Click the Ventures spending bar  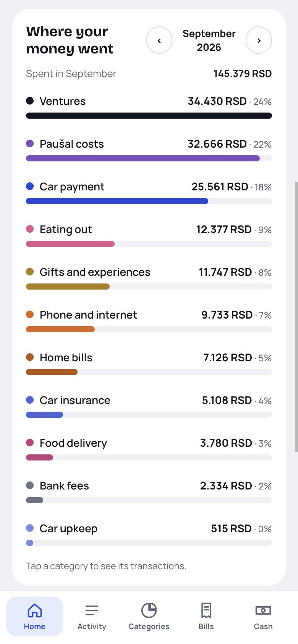pos(149,116)
